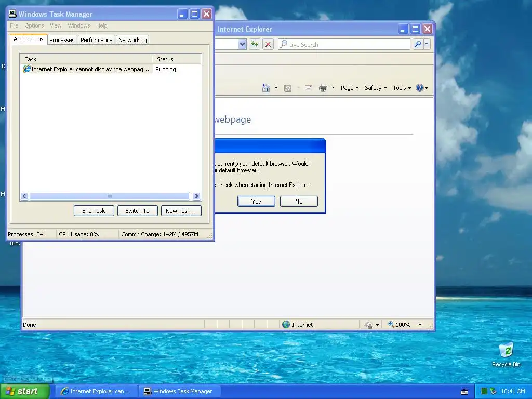Click the Read Mail envelope icon
The image size is (532, 399).
coord(309,88)
